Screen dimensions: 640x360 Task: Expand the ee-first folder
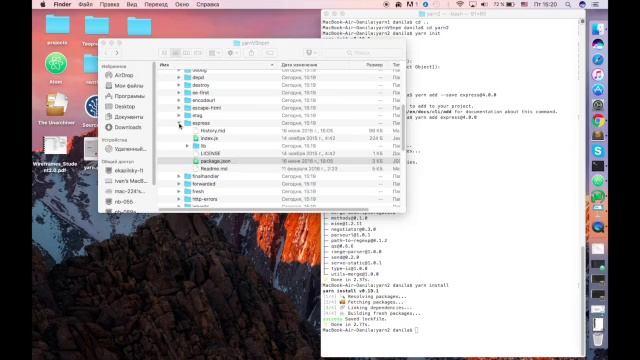(x=178, y=93)
